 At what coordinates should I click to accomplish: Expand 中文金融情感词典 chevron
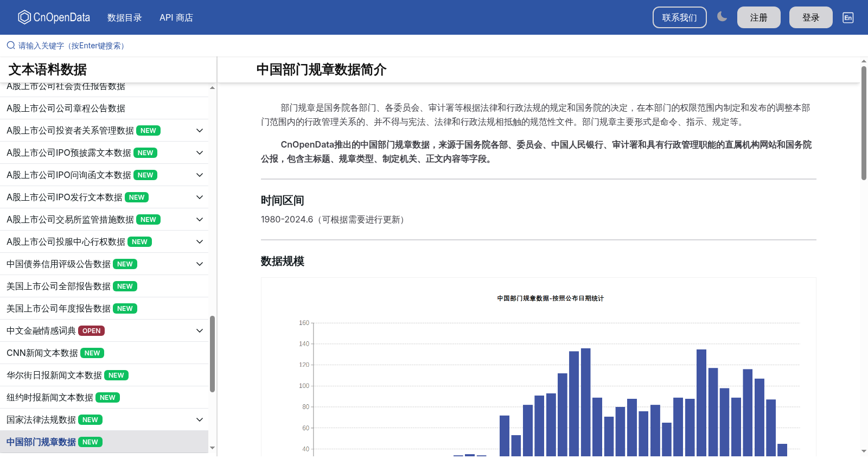point(200,330)
